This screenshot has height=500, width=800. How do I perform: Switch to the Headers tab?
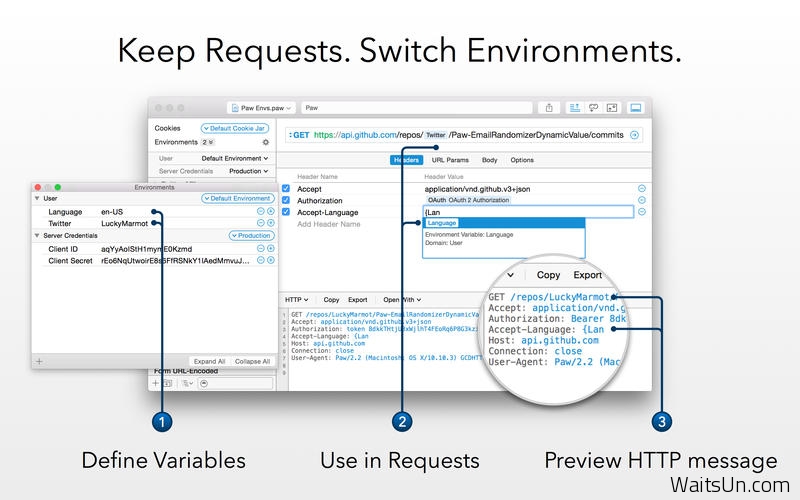407,160
